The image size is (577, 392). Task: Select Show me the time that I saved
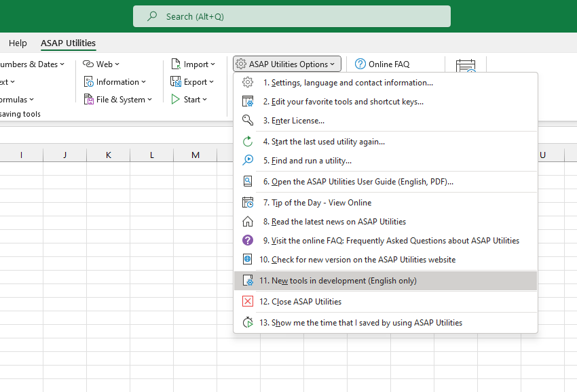tap(386, 323)
